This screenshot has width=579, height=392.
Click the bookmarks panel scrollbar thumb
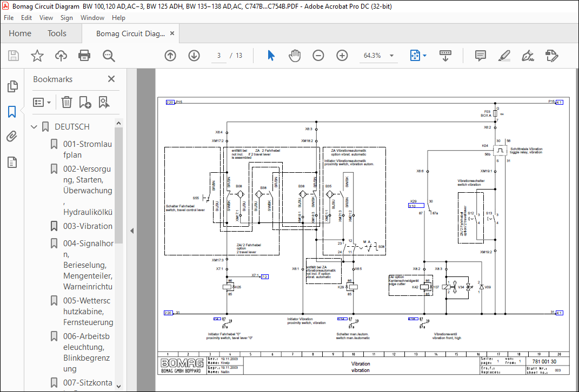(118, 186)
